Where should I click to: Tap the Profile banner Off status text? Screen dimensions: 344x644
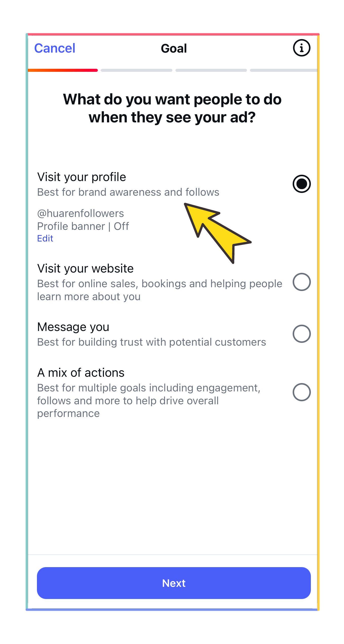(83, 226)
